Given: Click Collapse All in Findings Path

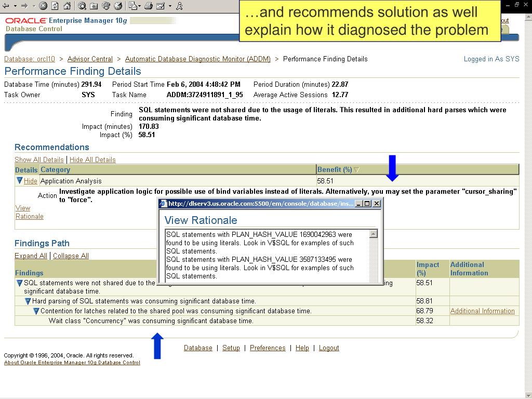Looking at the screenshot, I should (x=71, y=256).
